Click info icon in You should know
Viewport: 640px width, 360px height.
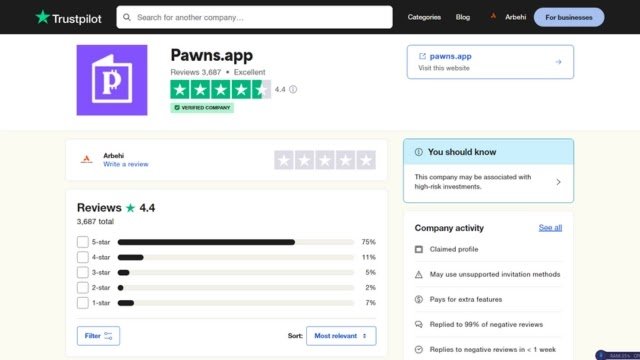click(419, 152)
